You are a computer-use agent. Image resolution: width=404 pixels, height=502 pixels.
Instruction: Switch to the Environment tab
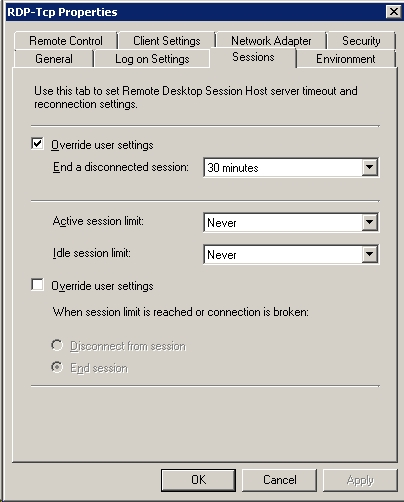[x=346, y=59]
